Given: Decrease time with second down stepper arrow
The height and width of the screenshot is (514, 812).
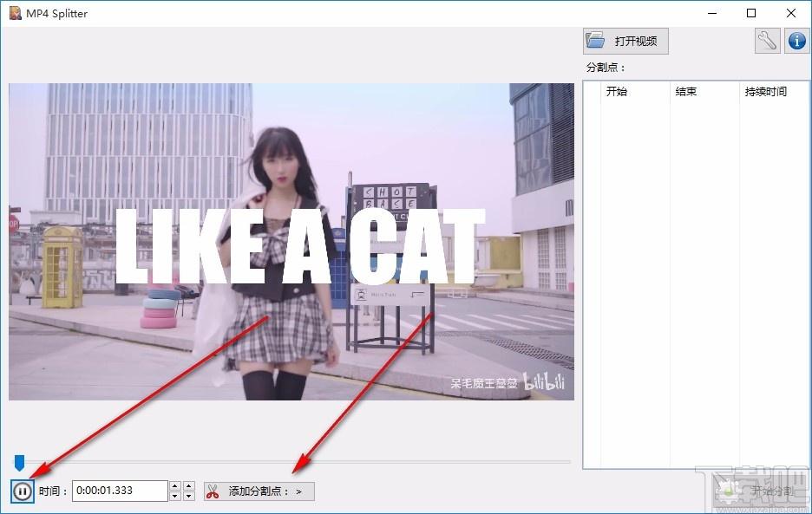Looking at the screenshot, I should coord(189,496).
